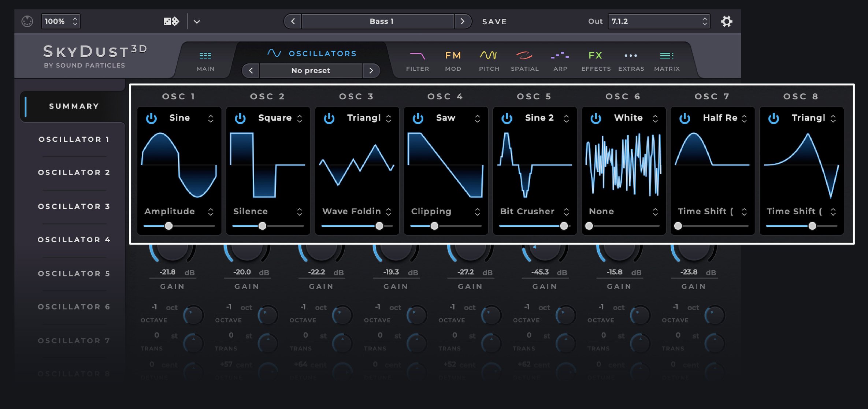Toggle OSC 1 power button
This screenshot has width=868, height=409.
tap(151, 118)
